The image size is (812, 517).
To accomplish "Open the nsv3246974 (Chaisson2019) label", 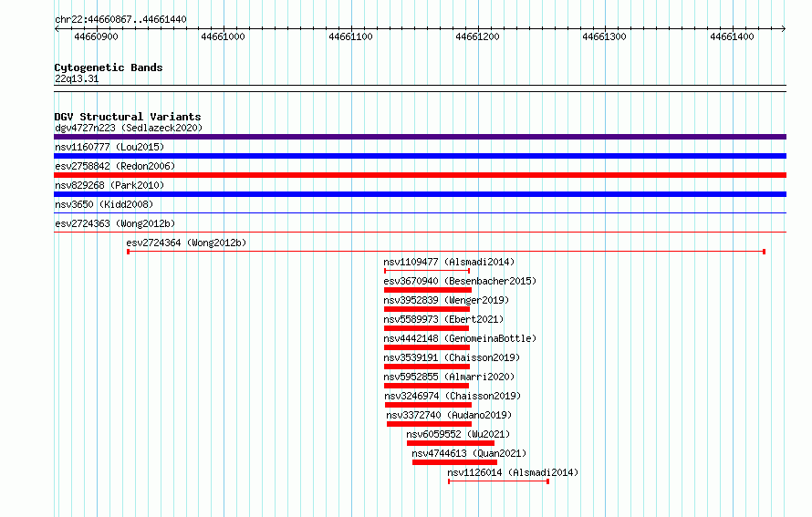I will point(453,396).
